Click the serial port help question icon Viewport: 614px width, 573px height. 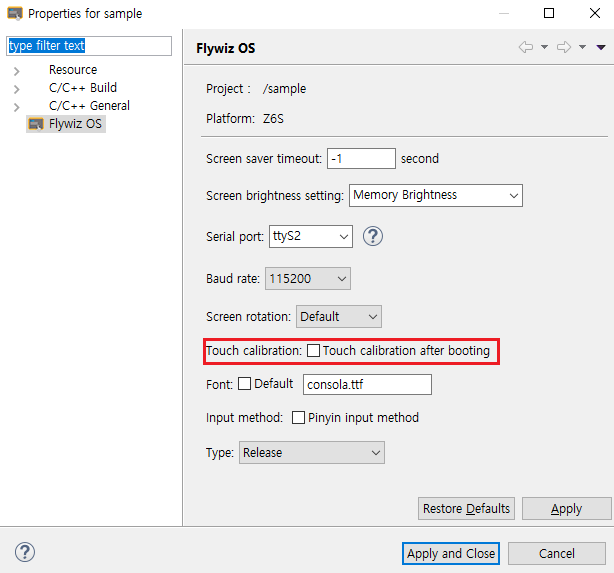point(372,236)
